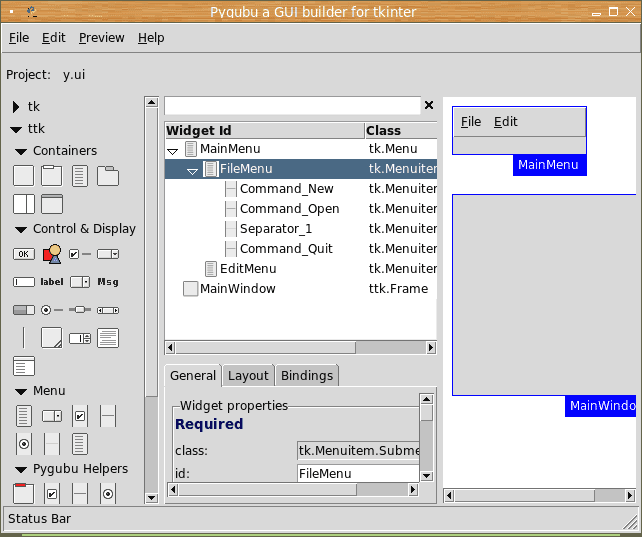
Task: Pick the bold 'label' widget icon
Action: 52,282
